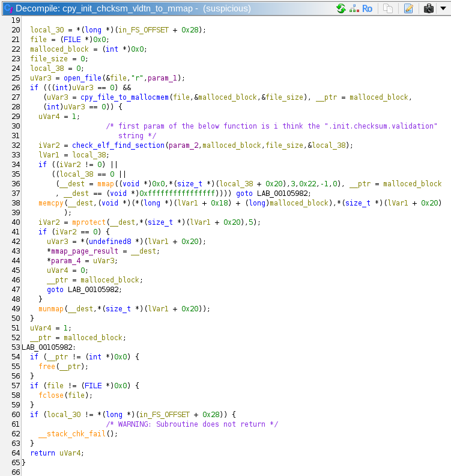Click 'uVar4 = 0' on line 45

coord(67,270)
